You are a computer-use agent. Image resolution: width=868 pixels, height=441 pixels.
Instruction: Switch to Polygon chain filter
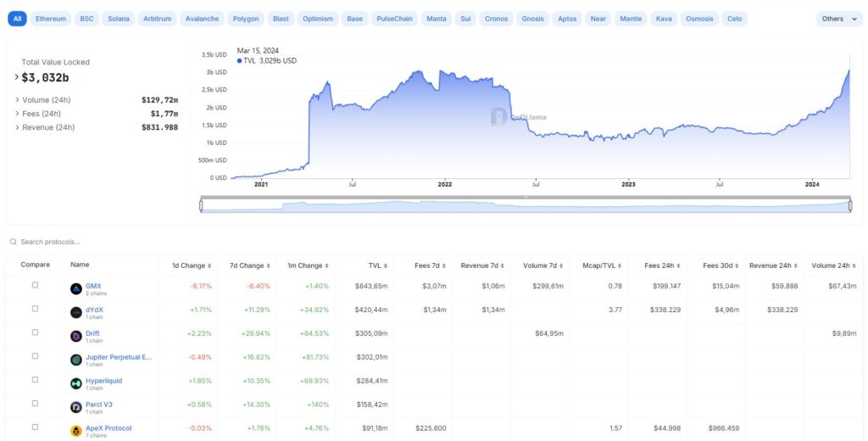[x=246, y=19]
